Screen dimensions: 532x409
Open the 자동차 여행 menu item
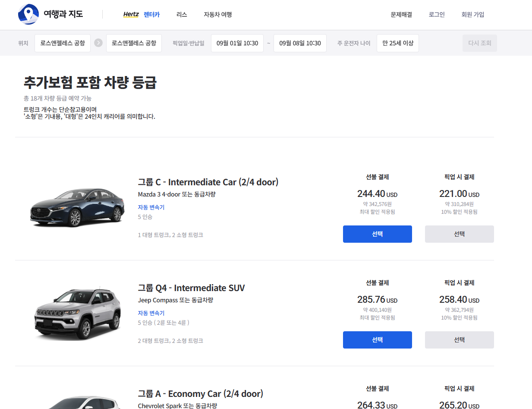click(x=218, y=14)
